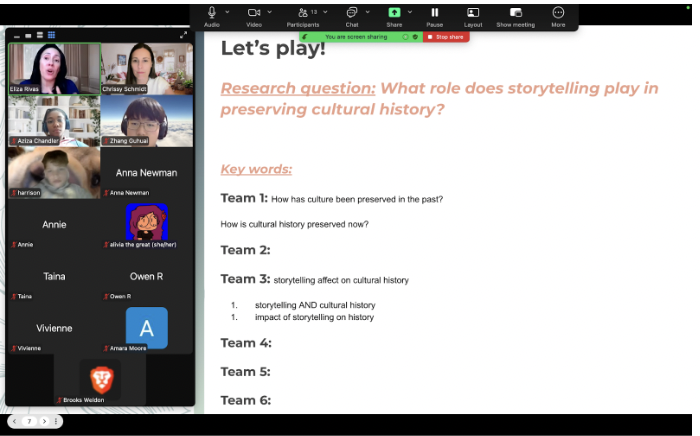Click 'You are screen sharing' status text

(x=356, y=37)
